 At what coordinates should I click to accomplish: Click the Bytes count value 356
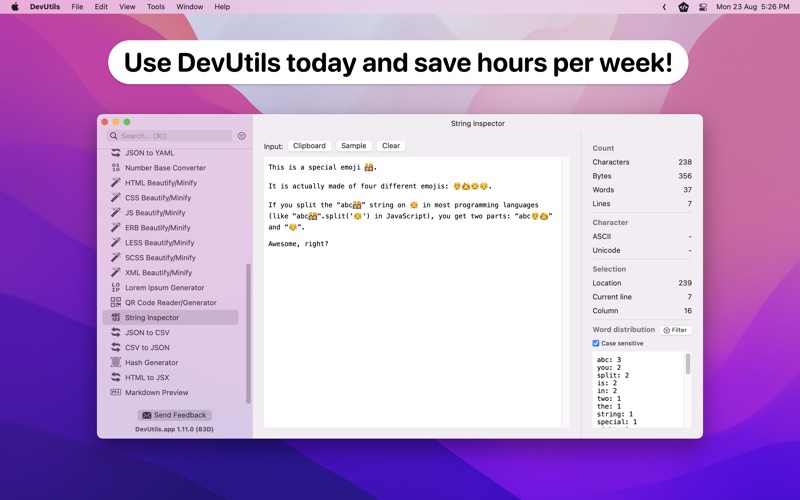click(x=685, y=176)
